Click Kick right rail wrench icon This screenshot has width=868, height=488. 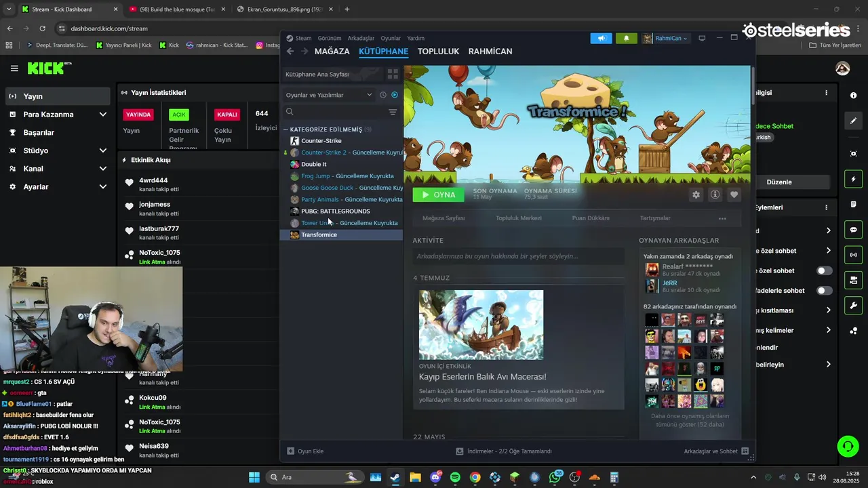tap(853, 305)
